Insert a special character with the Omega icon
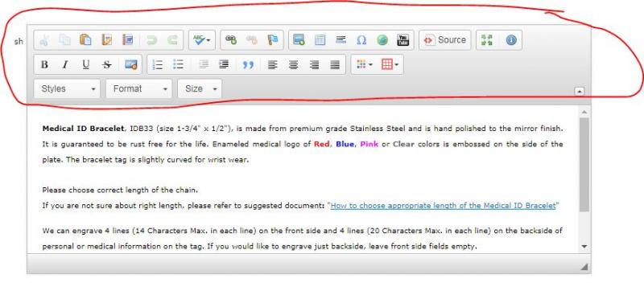This screenshot has width=644, height=291. pyautogui.click(x=361, y=39)
